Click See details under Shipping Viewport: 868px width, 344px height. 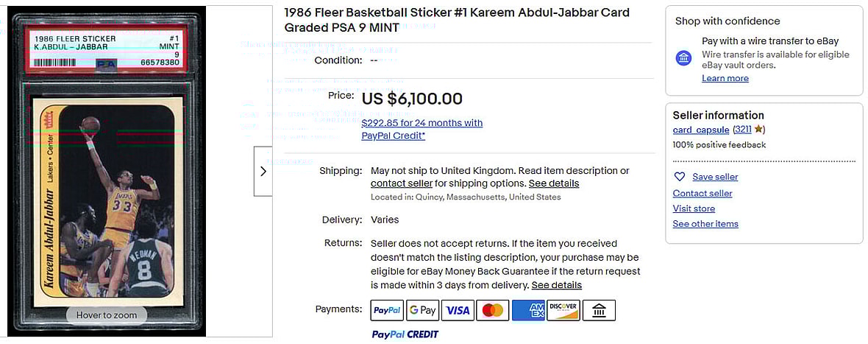554,183
